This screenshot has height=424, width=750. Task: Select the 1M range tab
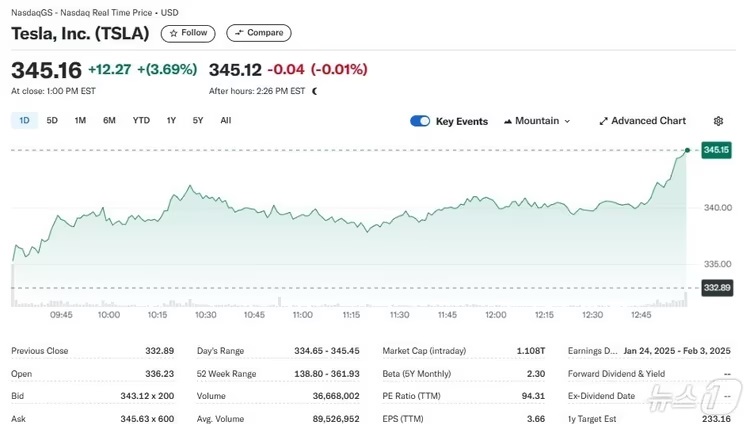(80, 120)
